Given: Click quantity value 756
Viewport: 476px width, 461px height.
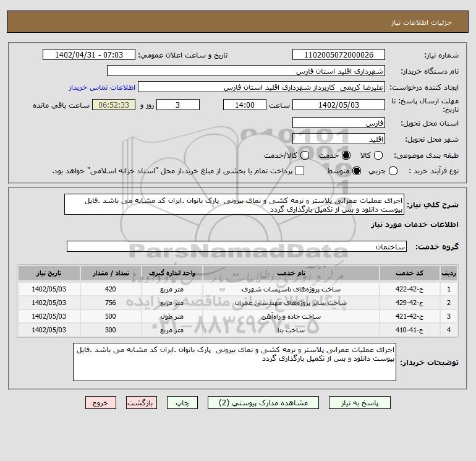Looking at the screenshot, I should click(x=111, y=303).
